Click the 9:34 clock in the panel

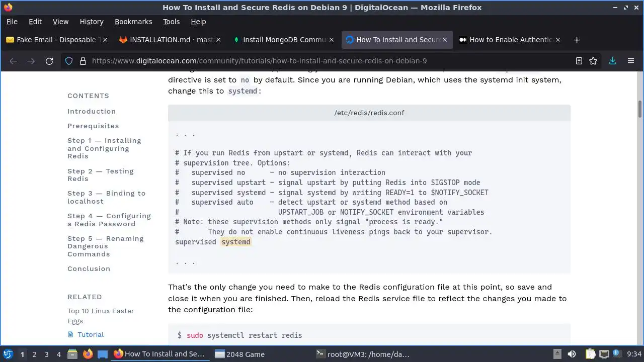[634, 354]
